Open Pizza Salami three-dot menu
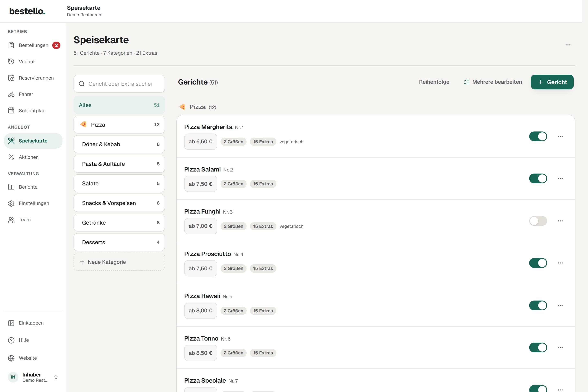This screenshot has height=392, width=588. [560, 178]
